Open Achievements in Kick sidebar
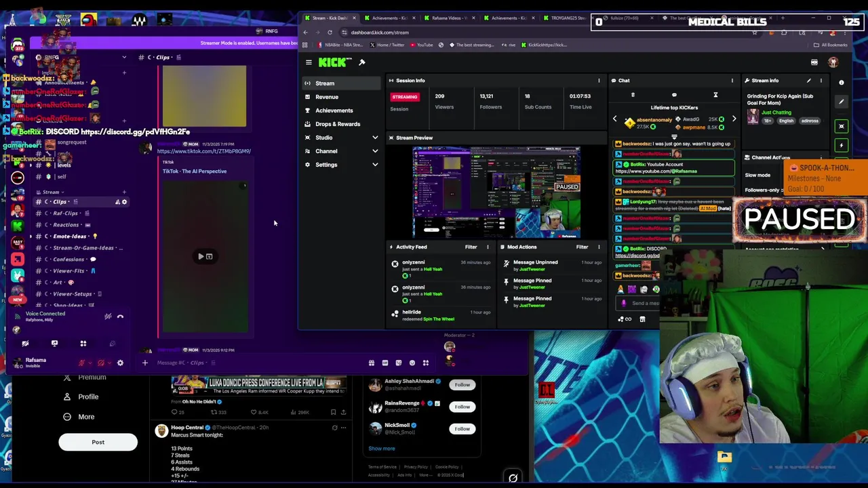 click(x=342, y=110)
